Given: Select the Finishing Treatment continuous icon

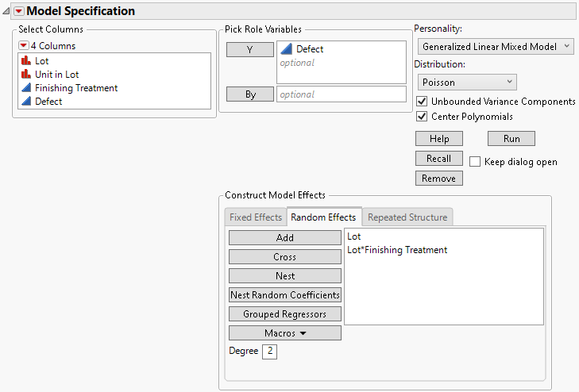Looking at the screenshot, I should [25, 88].
